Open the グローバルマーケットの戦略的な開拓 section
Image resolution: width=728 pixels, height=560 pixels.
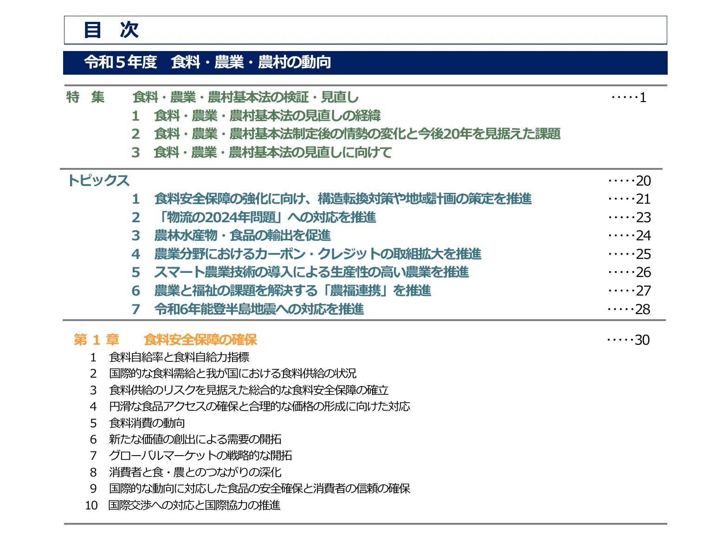pos(200,456)
